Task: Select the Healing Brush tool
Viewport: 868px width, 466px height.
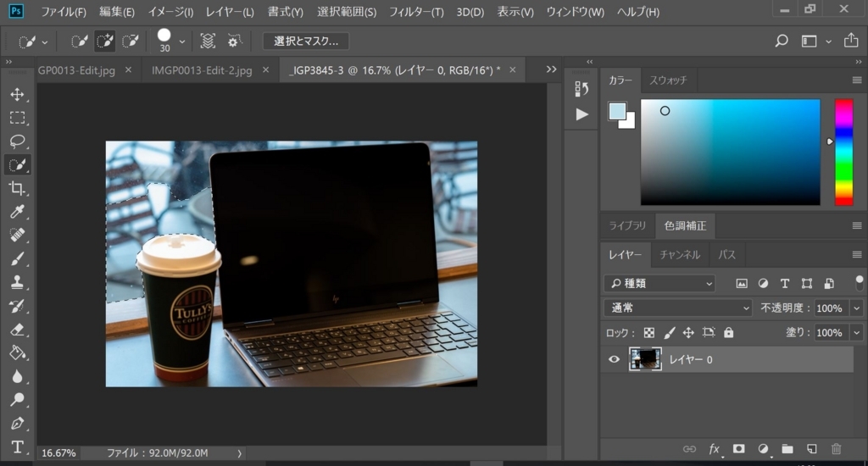Action: pyautogui.click(x=17, y=235)
